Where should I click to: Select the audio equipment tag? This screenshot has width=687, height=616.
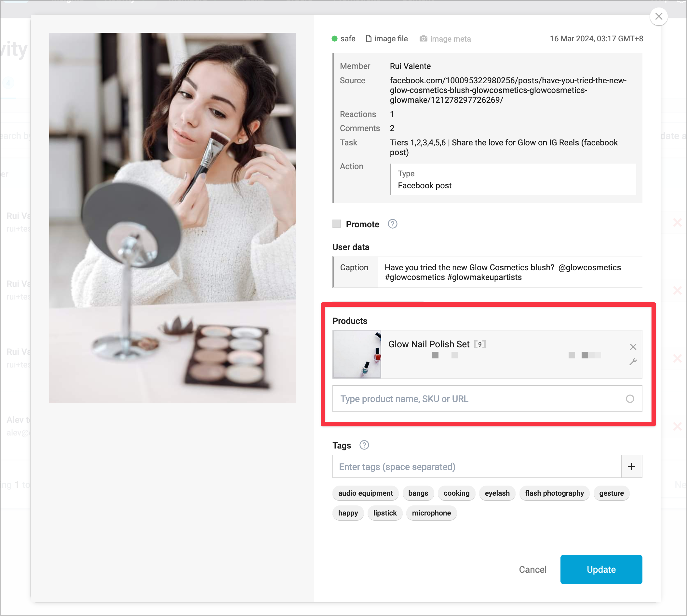coord(366,493)
